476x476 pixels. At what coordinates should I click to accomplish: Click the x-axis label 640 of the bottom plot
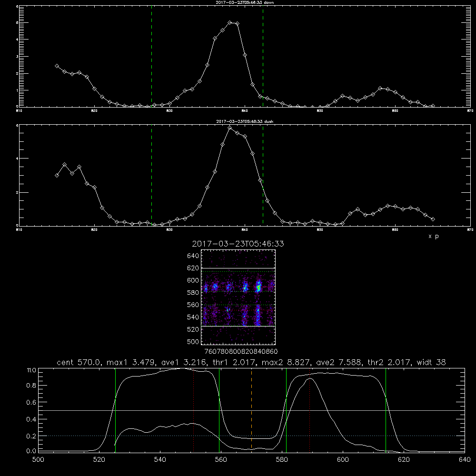(x=465, y=460)
